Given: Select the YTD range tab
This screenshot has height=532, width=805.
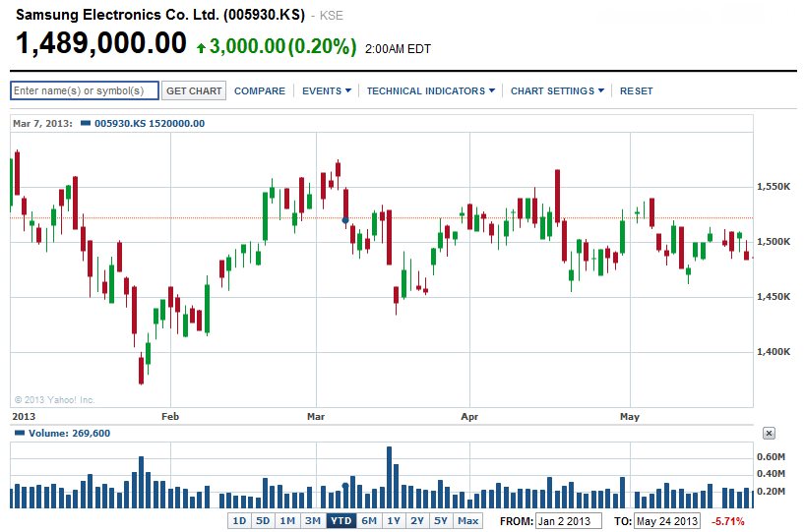Looking at the screenshot, I should [x=341, y=521].
